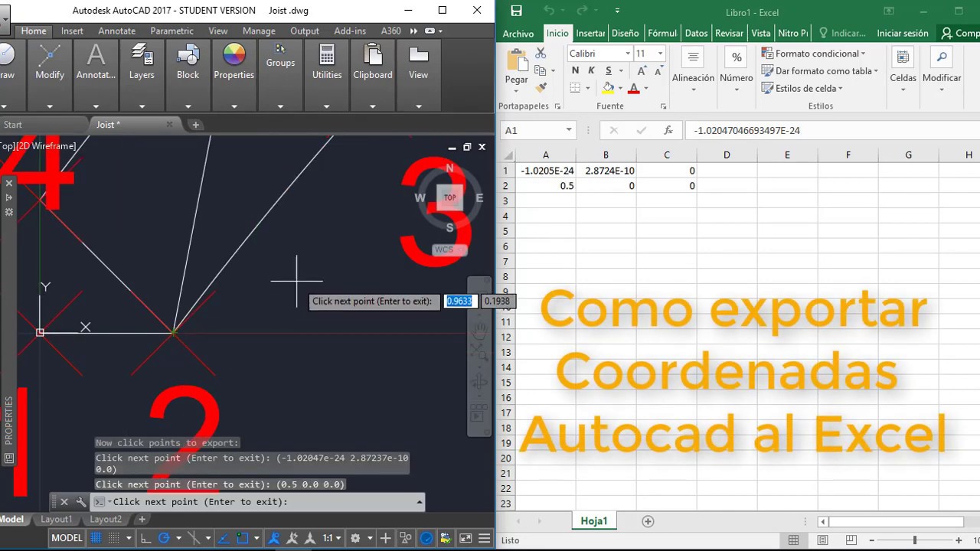
Task: Click the Excel fill color bucket swatch
Action: [608, 88]
